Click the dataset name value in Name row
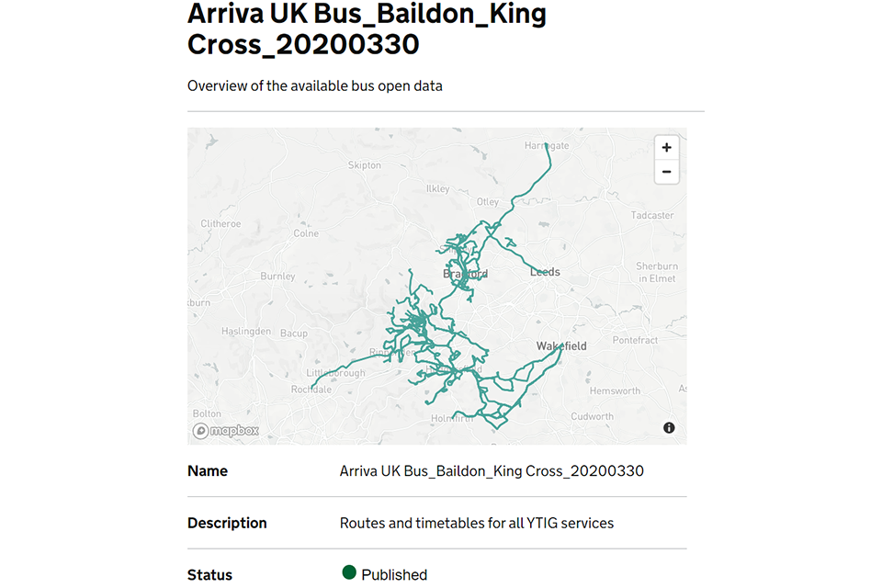The image size is (882, 588). 492,470
